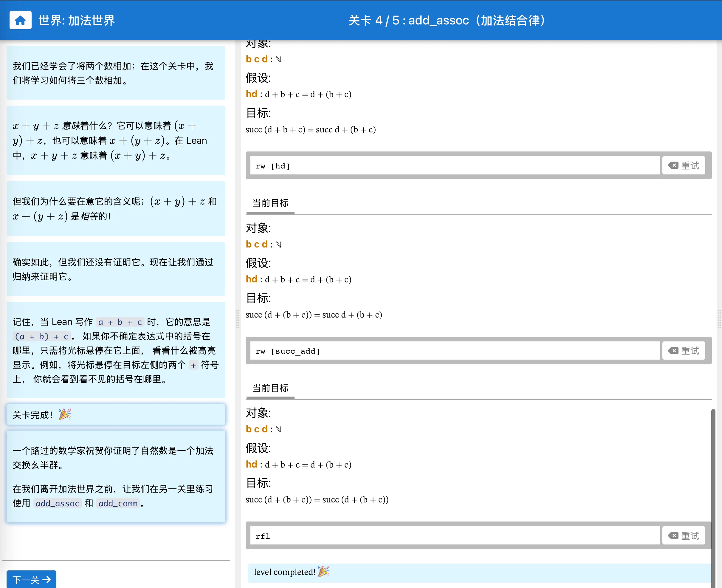Click retry icon beside rw [succ_add]
722x588 pixels.
point(673,351)
